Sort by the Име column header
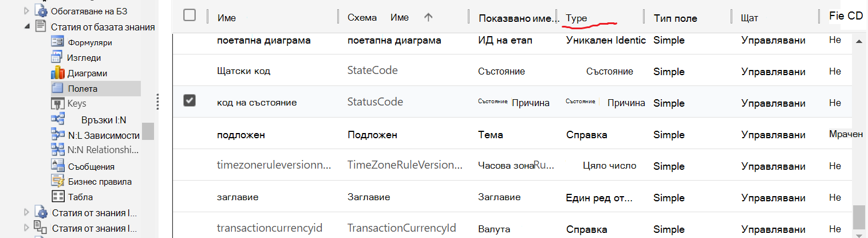Image resolution: width=868 pixels, height=238 pixels. point(227,18)
